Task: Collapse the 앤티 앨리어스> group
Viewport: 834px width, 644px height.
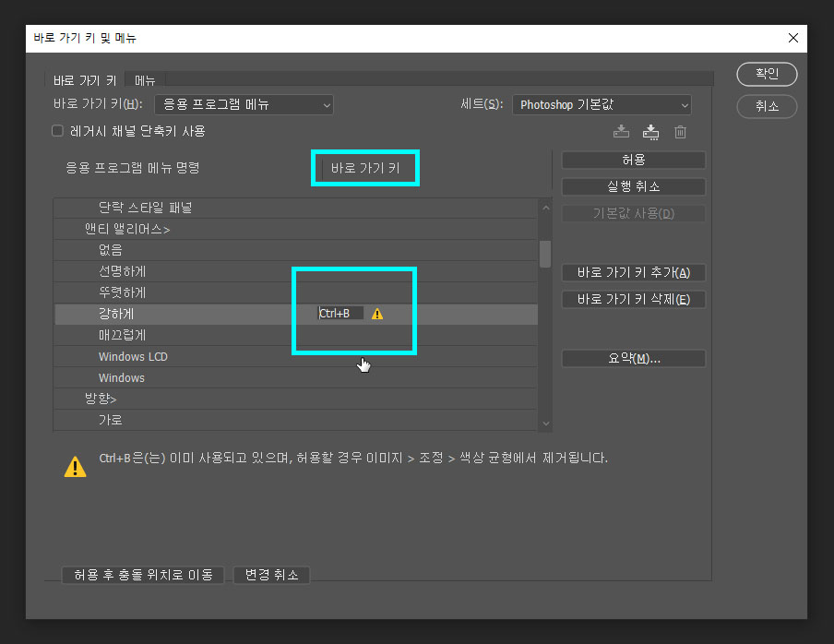Action: tap(127, 229)
